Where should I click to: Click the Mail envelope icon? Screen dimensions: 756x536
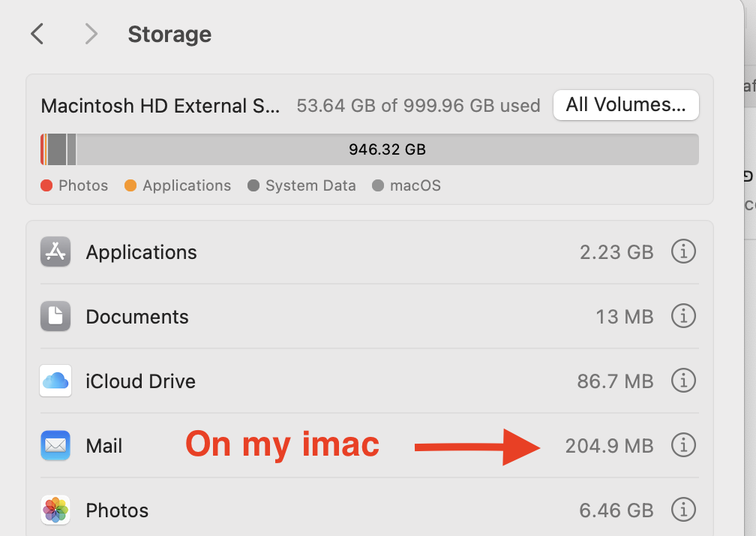click(x=55, y=446)
